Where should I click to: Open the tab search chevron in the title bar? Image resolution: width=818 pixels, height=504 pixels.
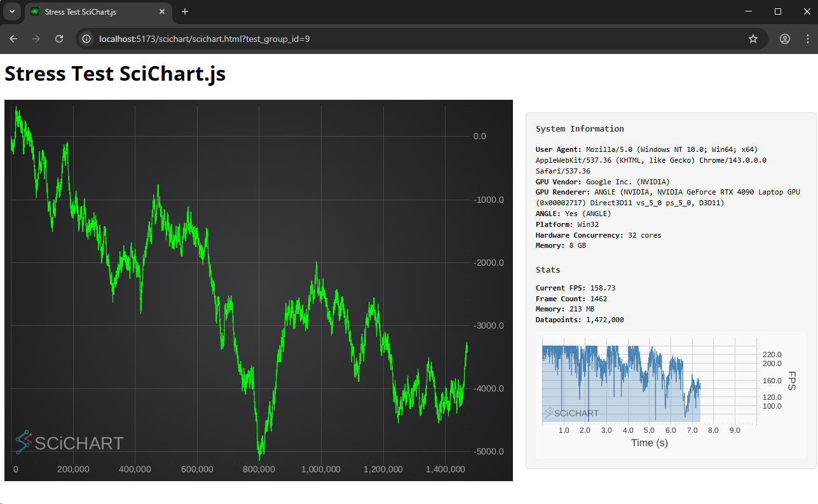pyautogui.click(x=11, y=11)
